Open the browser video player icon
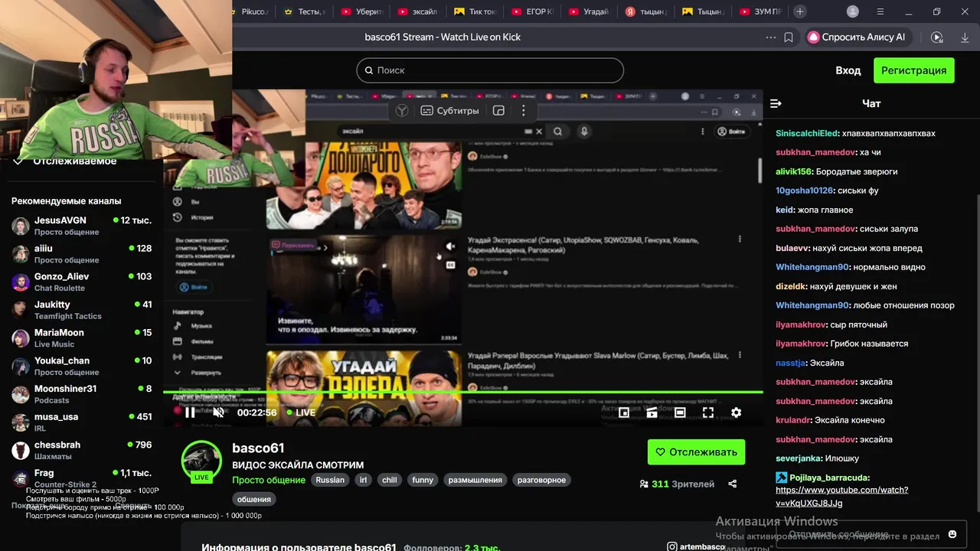 click(x=936, y=37)
